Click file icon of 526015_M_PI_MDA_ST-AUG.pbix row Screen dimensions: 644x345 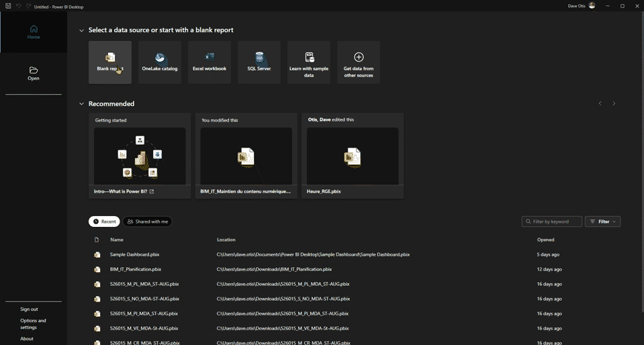(x=97, y=313)
